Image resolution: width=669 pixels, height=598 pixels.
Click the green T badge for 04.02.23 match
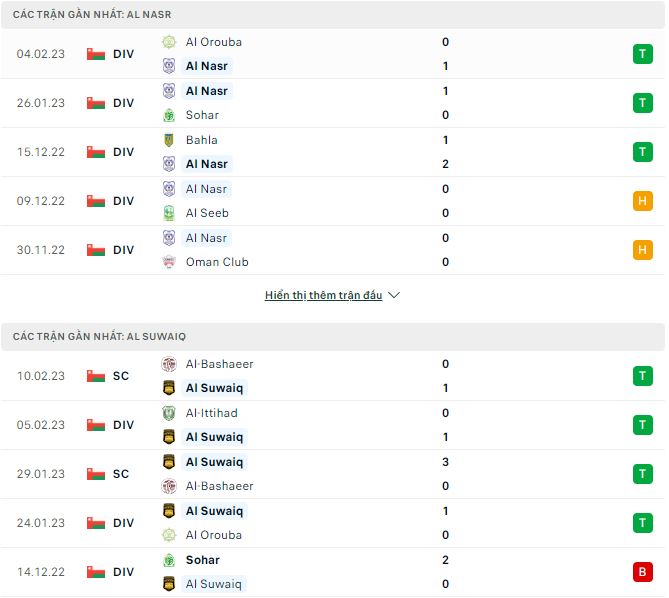tap(642, 54)
